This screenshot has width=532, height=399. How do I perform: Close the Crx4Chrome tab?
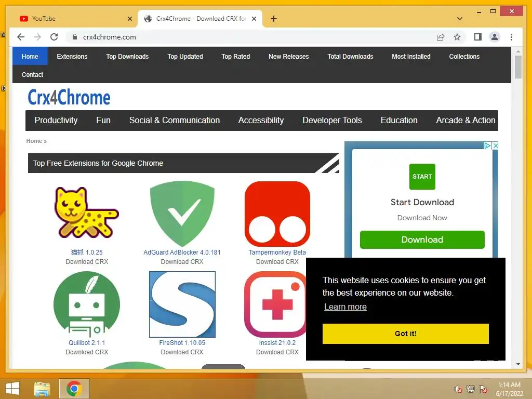254,19
